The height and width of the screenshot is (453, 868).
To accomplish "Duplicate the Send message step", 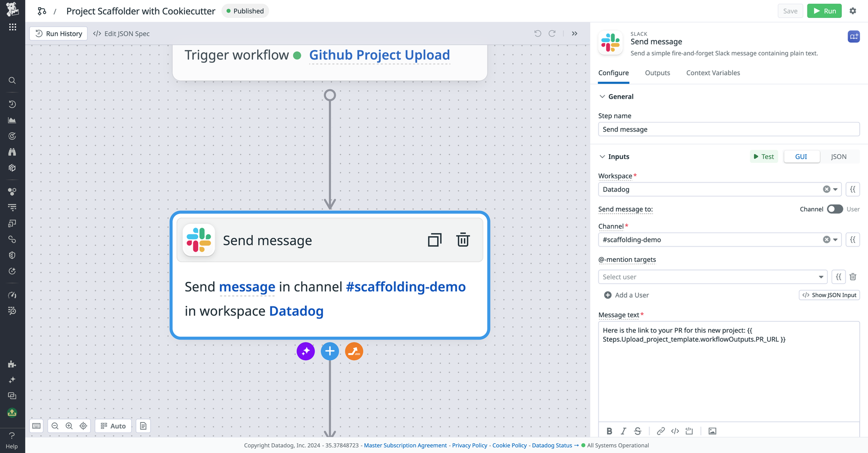I will coord(434,240).
